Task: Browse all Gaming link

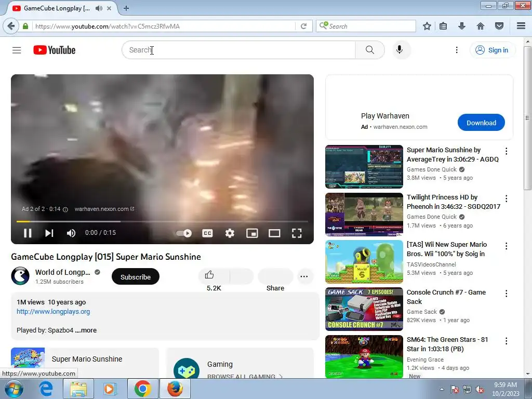Action: click(x=245, y=376)
